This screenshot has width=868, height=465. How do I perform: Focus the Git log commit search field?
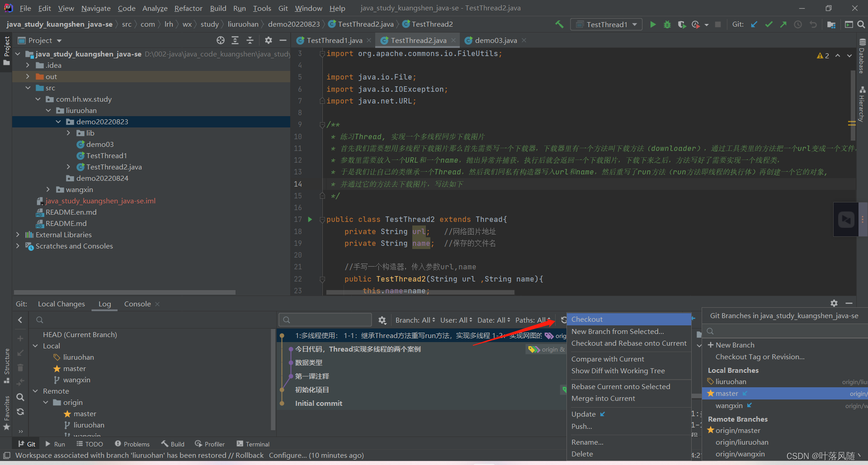pos(325,320)
